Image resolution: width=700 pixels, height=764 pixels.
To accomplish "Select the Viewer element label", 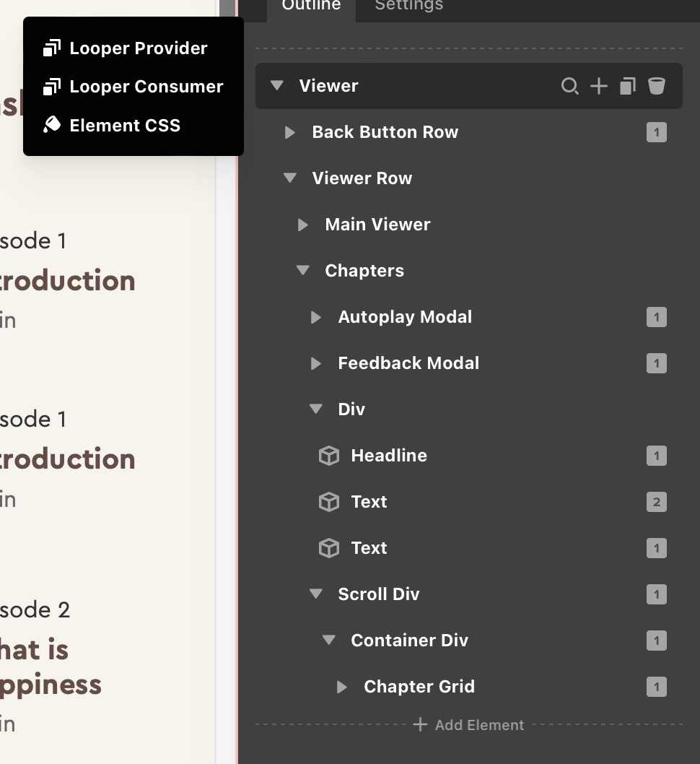I will [328, 86].
